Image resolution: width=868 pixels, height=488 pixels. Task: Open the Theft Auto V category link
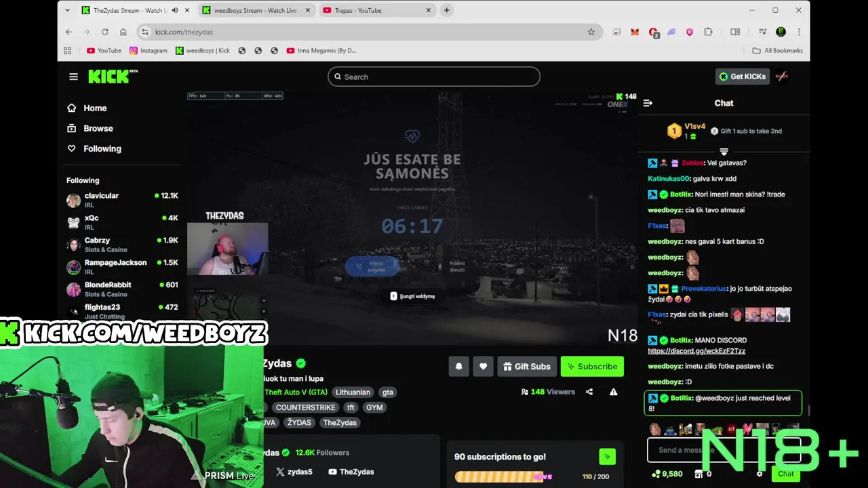click(x=296, y=392)
